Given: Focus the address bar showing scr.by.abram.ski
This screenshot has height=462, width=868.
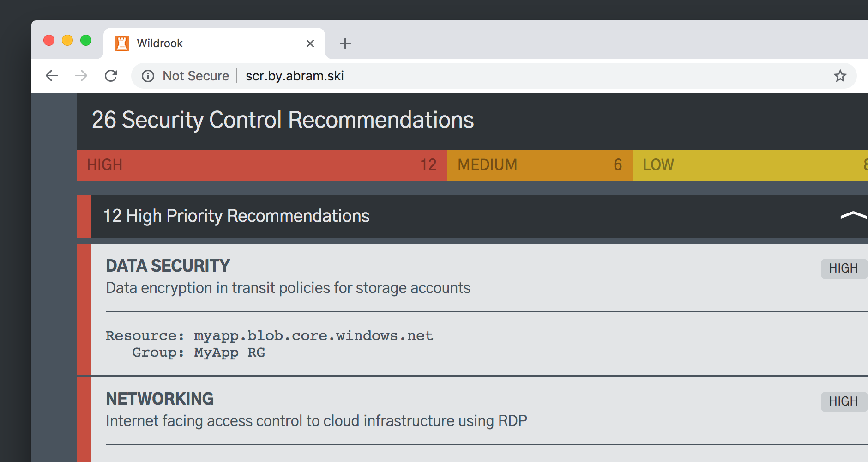Looking at the screenshot, I should coord(494,76).
